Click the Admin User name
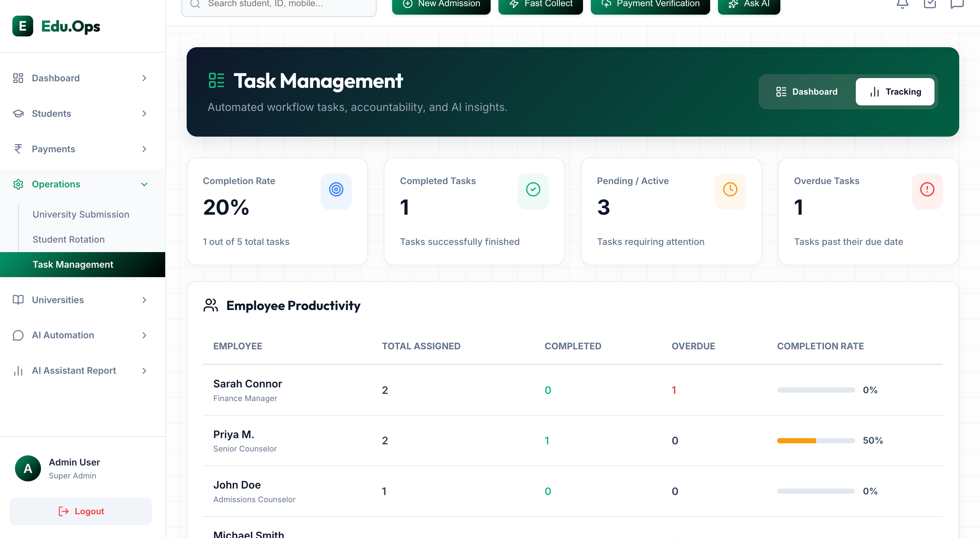The image size is (980, 538). 74,462
